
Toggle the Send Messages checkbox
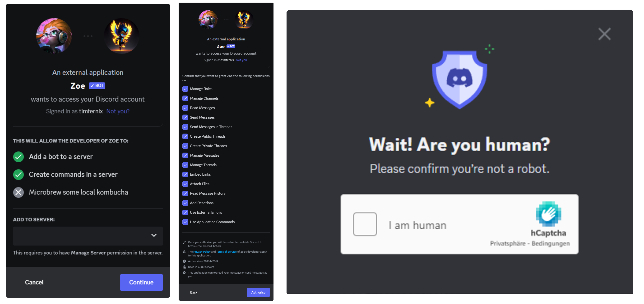(185, 117)
